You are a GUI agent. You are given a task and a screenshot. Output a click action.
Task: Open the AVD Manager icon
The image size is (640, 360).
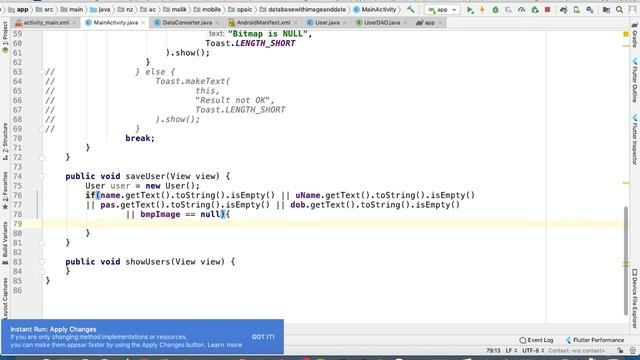pyautogui.click(x=577, y=9)
